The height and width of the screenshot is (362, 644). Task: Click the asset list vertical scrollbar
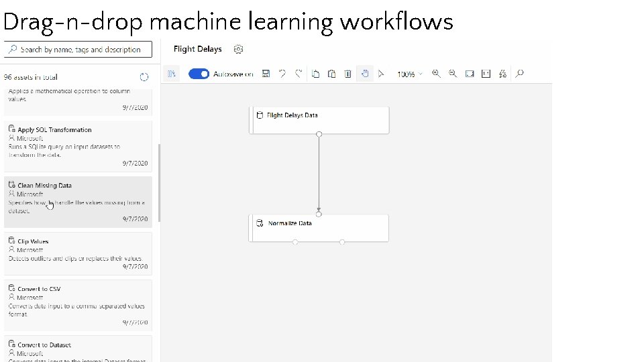click(160, 182)
